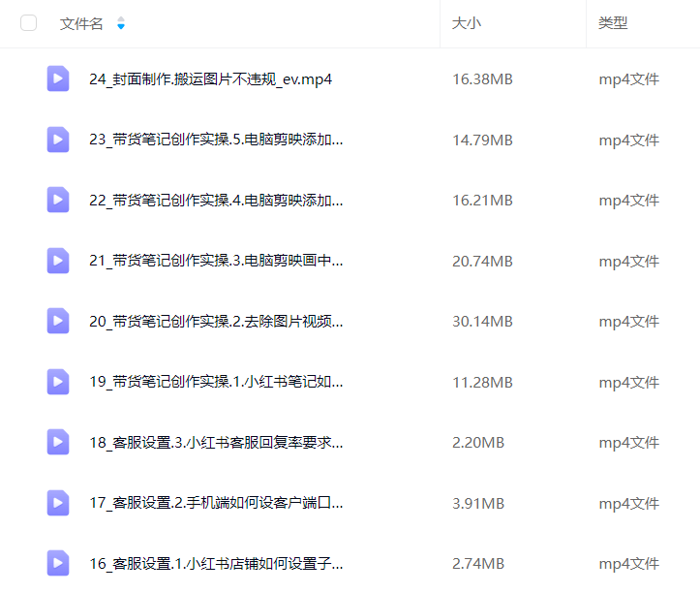Toggle the sort arrows next to 文件名
Screen dimensions: 700x593
120,23
